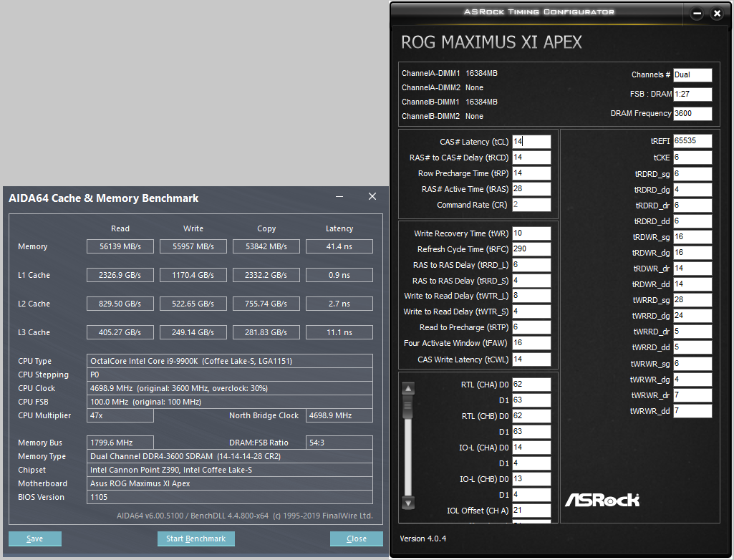Screen dimensions: 734x560
Task: Select the tRRD_L value field
Action: 531,265
